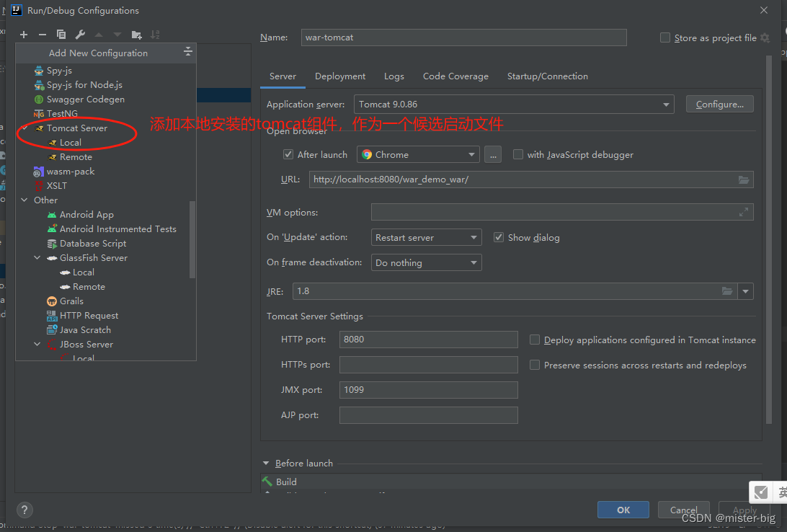The width and height of the screenshot is (787, 532).
Task: Click the Create New Folder icon
Action: pos(135,34)
